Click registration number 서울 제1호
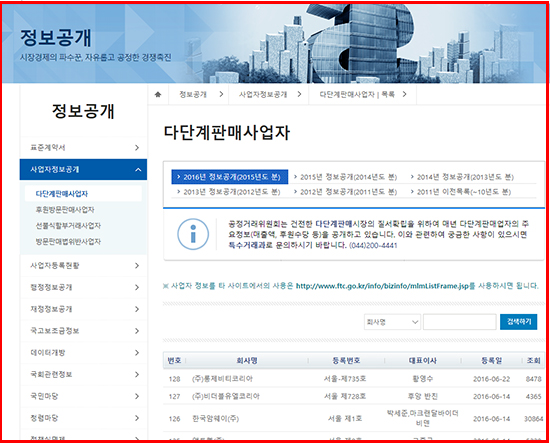The width and height of the screenshot is (550, 443). coord(345,418)
